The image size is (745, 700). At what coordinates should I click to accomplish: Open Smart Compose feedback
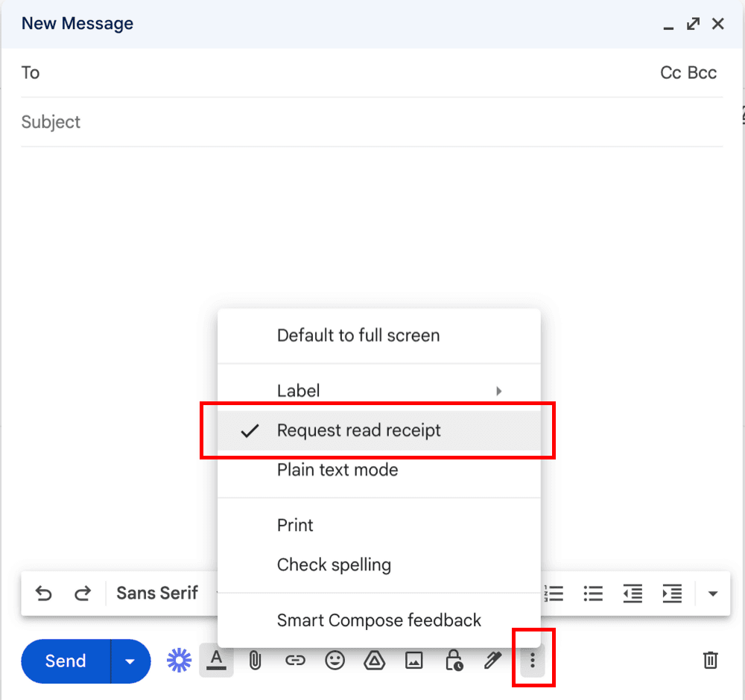(x=378, y=620)
